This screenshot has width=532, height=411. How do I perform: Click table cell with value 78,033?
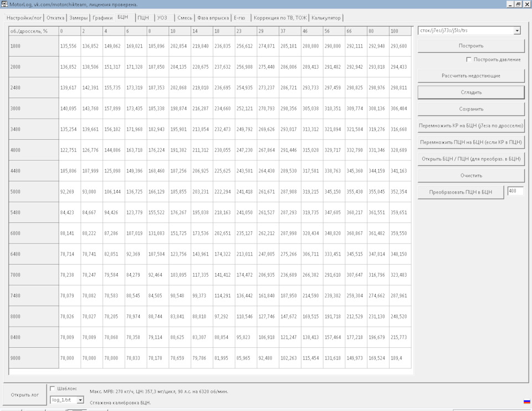136,358
